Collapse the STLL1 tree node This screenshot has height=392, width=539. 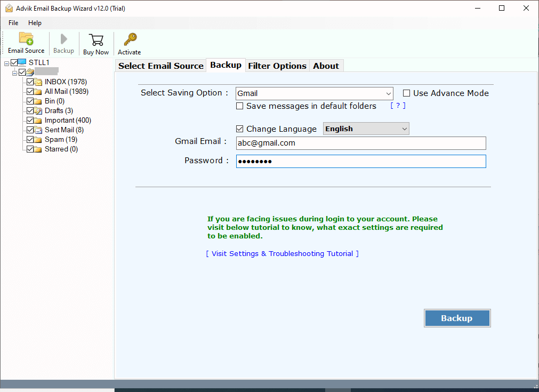coord(6,63)
